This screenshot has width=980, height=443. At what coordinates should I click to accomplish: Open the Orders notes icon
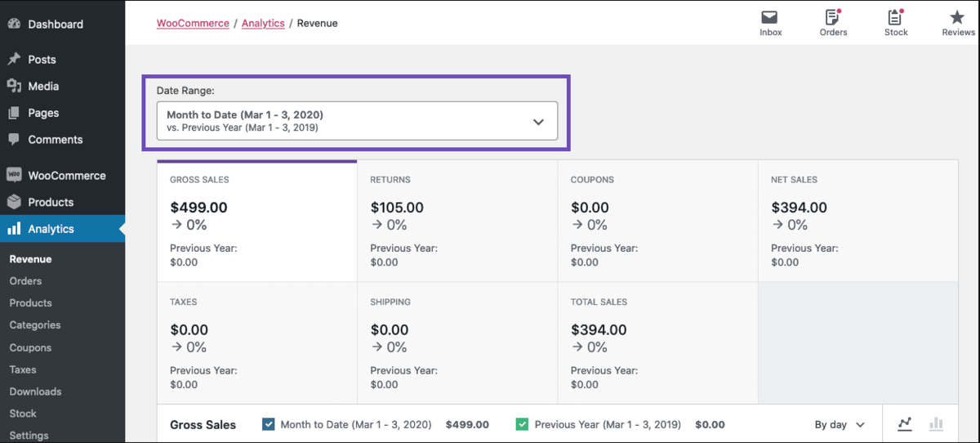(x=832, y=16)
